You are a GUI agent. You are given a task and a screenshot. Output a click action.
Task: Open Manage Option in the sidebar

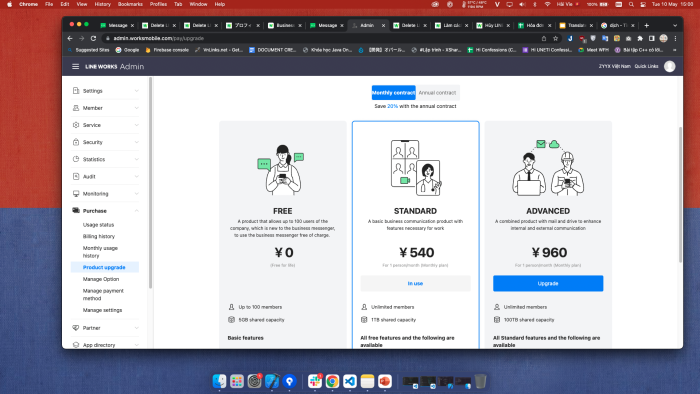[101, 279]
